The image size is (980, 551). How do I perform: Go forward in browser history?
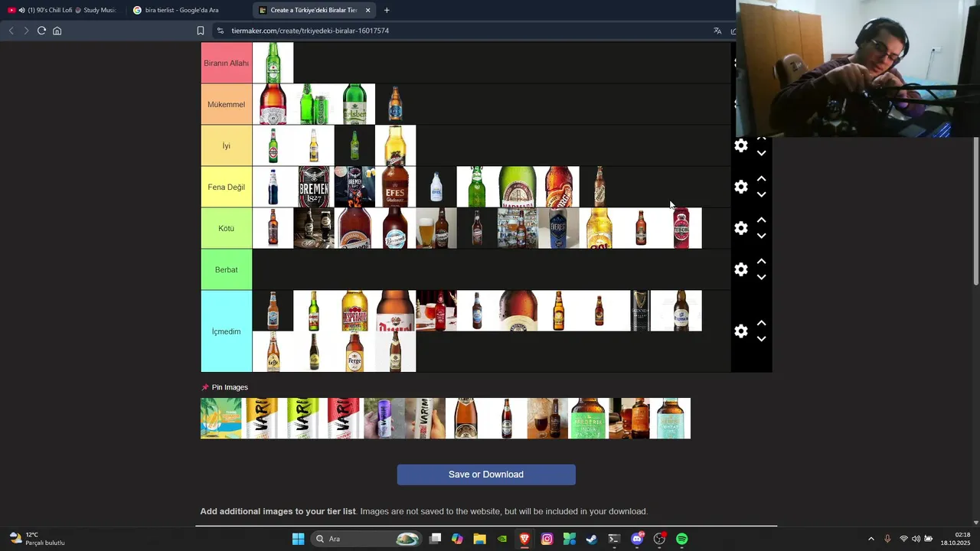[26, 31]
